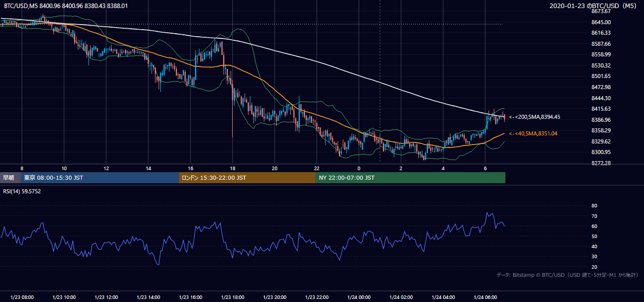Click the price axis value 8300.95

[601, 152]
